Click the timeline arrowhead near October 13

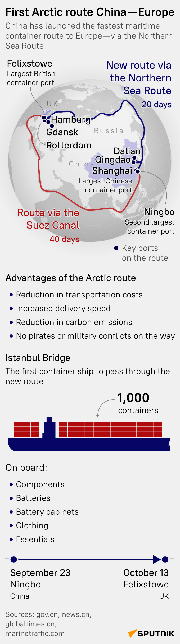(x=156, y=559)
